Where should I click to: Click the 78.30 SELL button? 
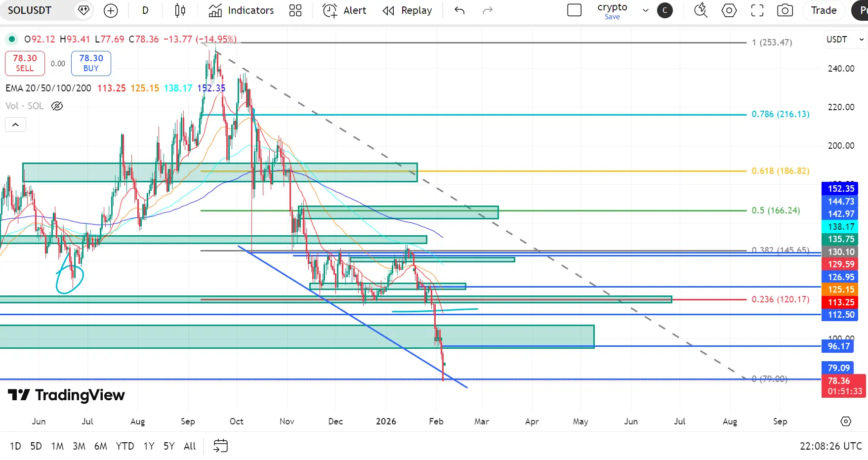(25, 63)
